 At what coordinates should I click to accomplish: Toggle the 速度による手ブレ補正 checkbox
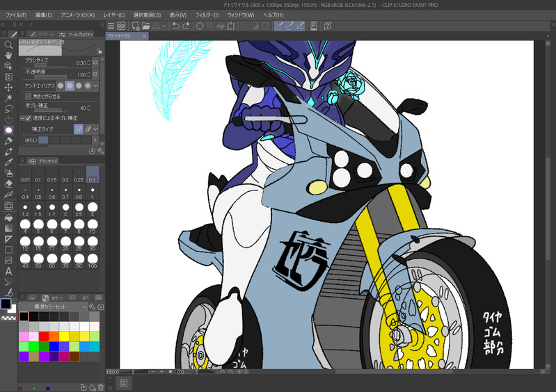pos(29,118)
